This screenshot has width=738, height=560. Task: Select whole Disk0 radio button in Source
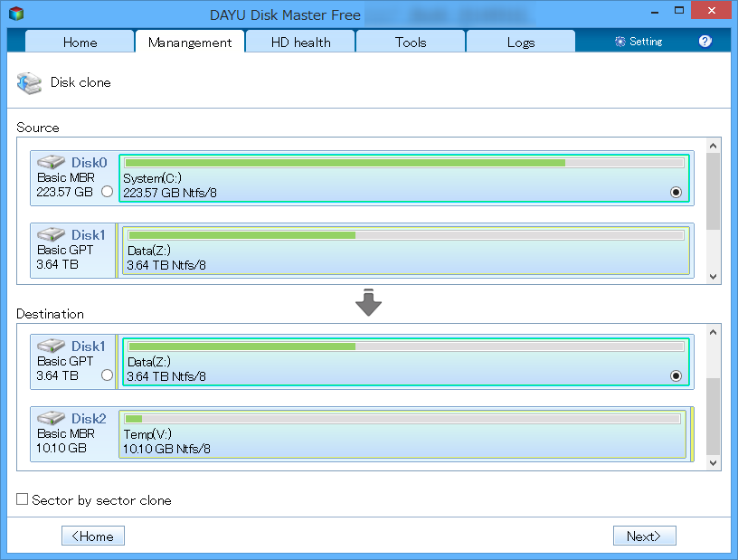[x=108, y=192]
